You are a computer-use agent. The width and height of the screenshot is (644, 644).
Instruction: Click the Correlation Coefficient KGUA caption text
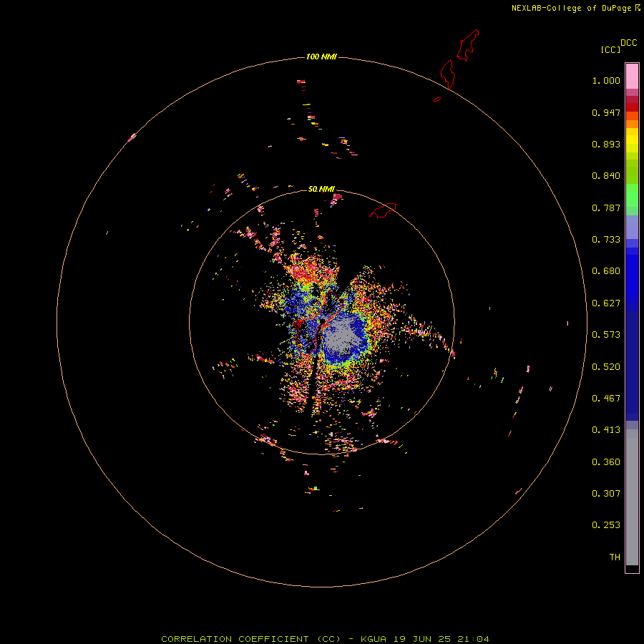325,639
